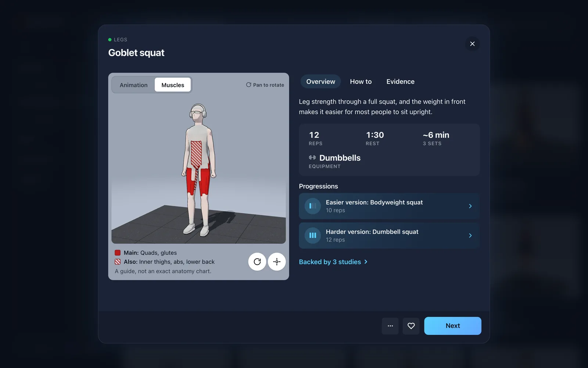Click the 'Leg strength through a full squat' description
This screenshot has height=368, width=588.
382,107
